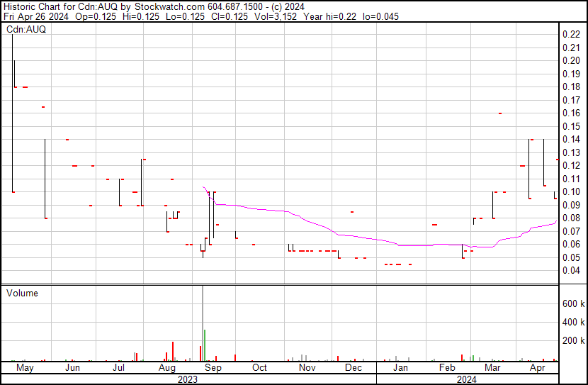Click the 0.11 price axis label
This screenshot has height=385, width=588.
[x=571, y=179]
